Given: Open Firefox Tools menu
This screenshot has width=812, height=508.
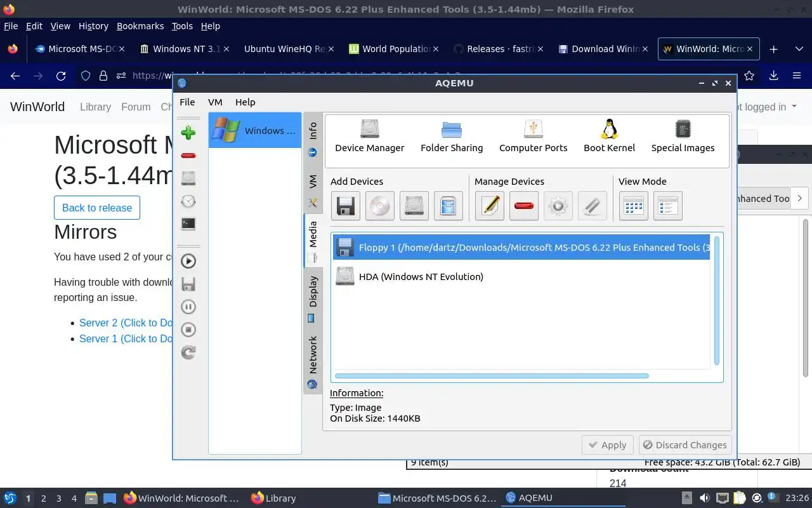Looking at the screenshot, I should click(182, 26).
